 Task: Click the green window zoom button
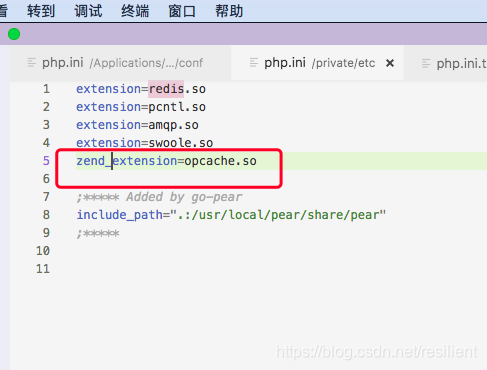[x=14, y=34]
